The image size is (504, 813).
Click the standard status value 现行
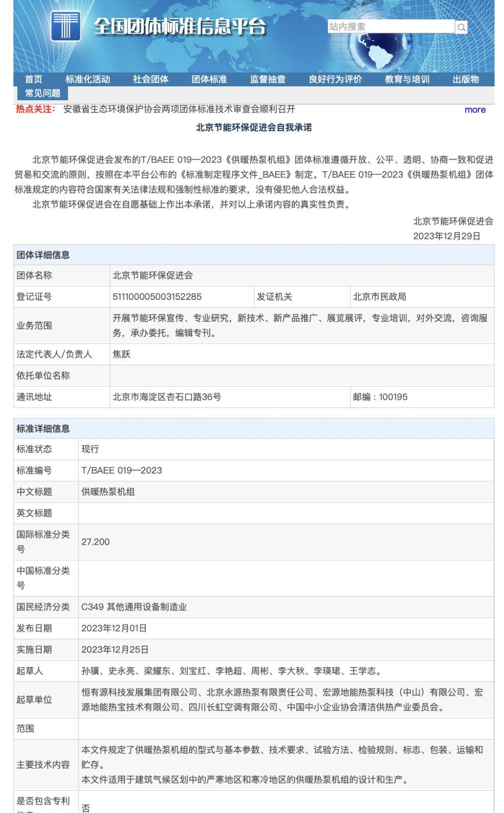[x=90, y=449]
